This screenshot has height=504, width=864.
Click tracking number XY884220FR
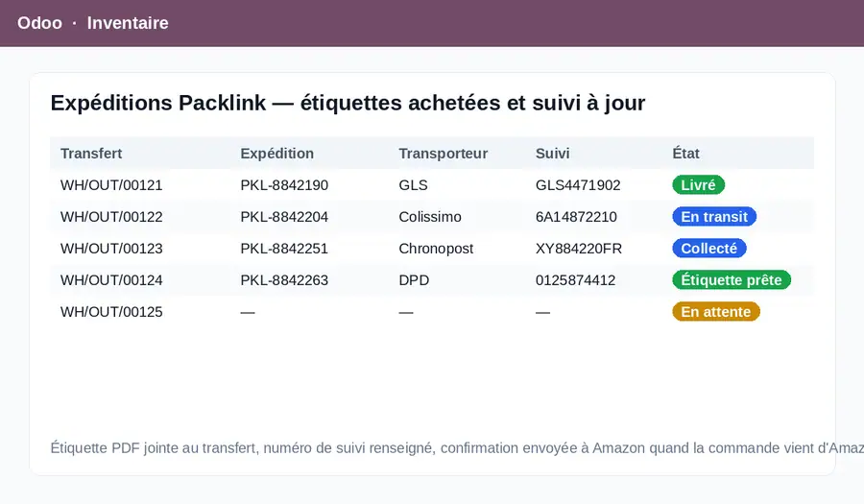(x=579, y=249)
